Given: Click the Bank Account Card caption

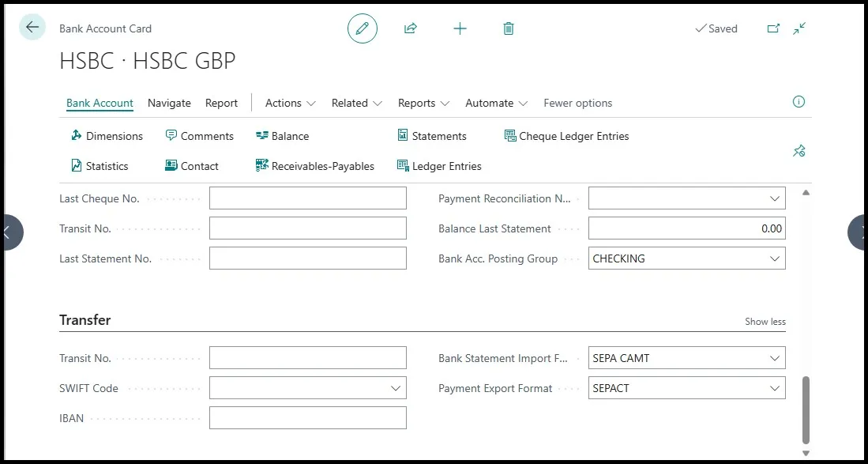Looking at the screenshot, I should pyautogui.click(x=105, y=28).
